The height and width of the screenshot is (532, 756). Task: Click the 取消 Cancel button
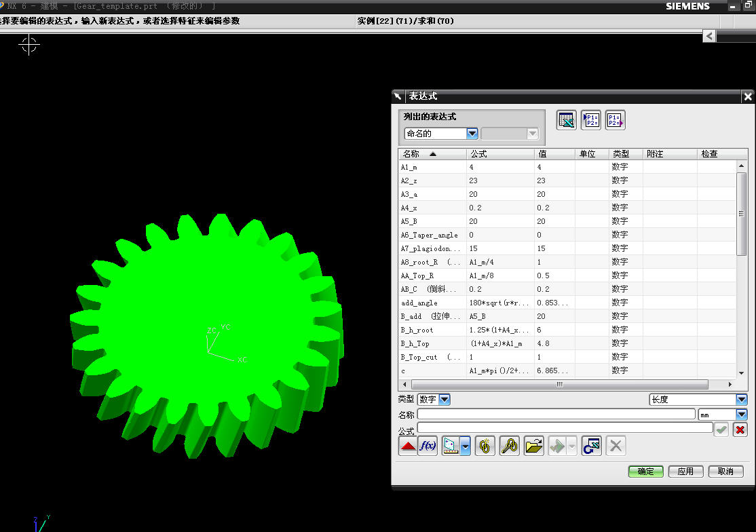[x=725, y=472]
